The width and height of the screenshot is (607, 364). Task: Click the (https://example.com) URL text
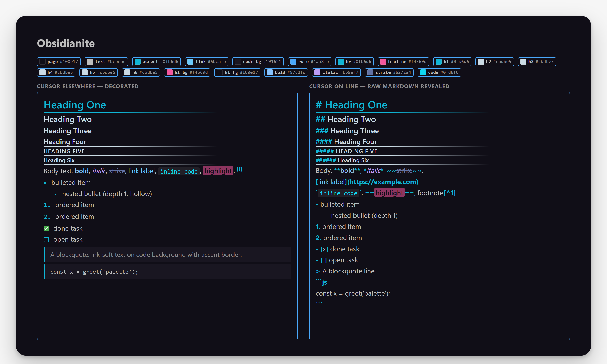point(383,182)
